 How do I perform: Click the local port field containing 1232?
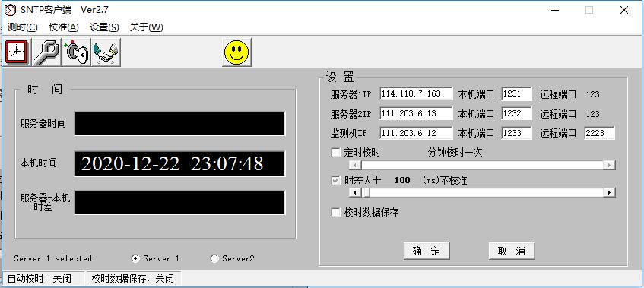click(x=516, y=114)
